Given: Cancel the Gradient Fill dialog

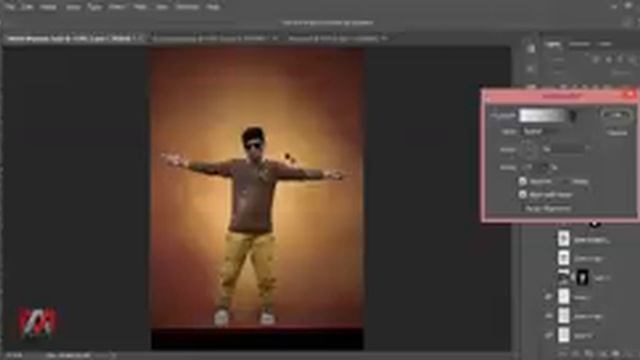Looking at the screenshot, I should (x=617, y=133).
